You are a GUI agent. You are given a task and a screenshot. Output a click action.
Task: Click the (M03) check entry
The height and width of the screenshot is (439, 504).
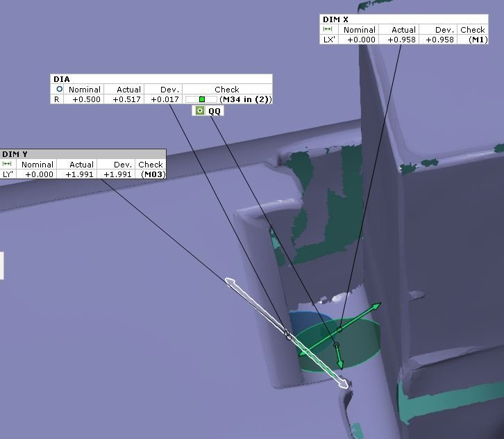153,174
